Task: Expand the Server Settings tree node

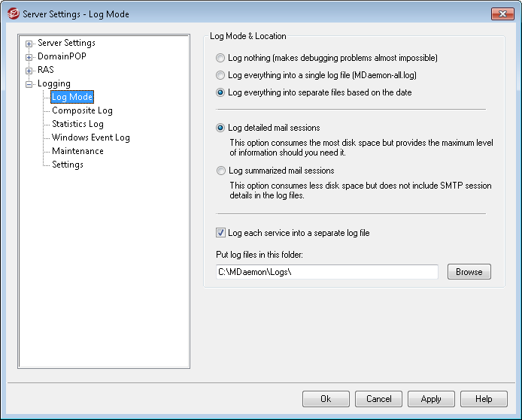Action: (x=29, y=44)
